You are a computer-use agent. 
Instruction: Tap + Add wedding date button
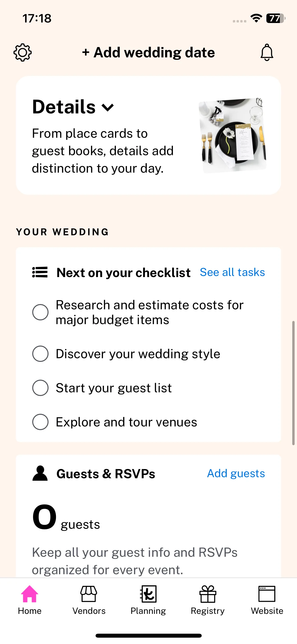click(148, 52)
